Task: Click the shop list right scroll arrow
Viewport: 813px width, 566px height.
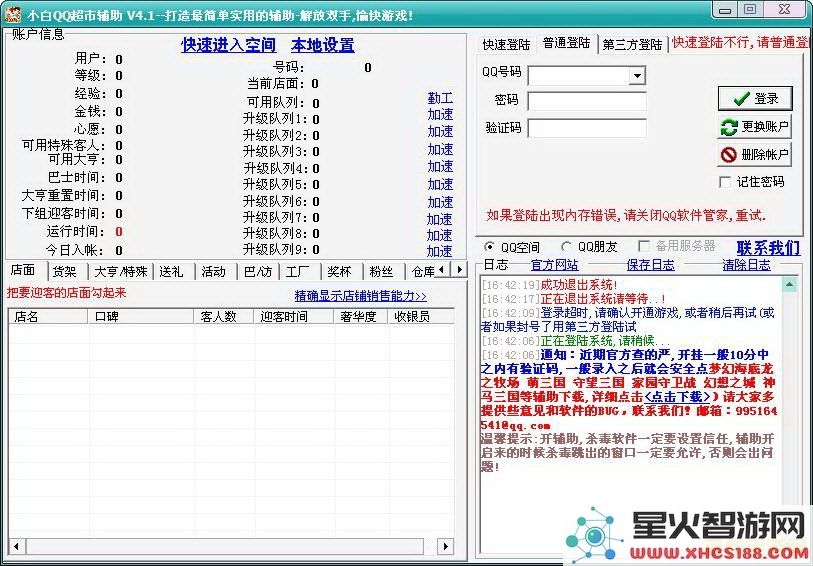Action: [445, 546]
